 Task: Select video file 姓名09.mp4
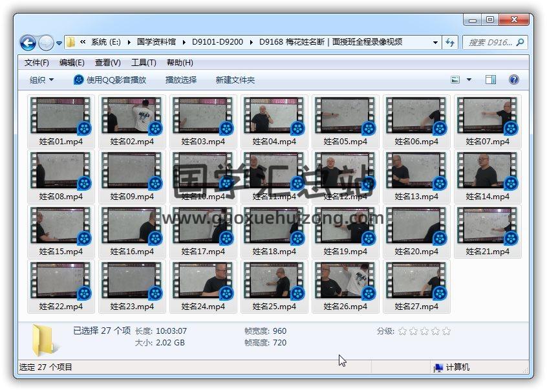132,177
